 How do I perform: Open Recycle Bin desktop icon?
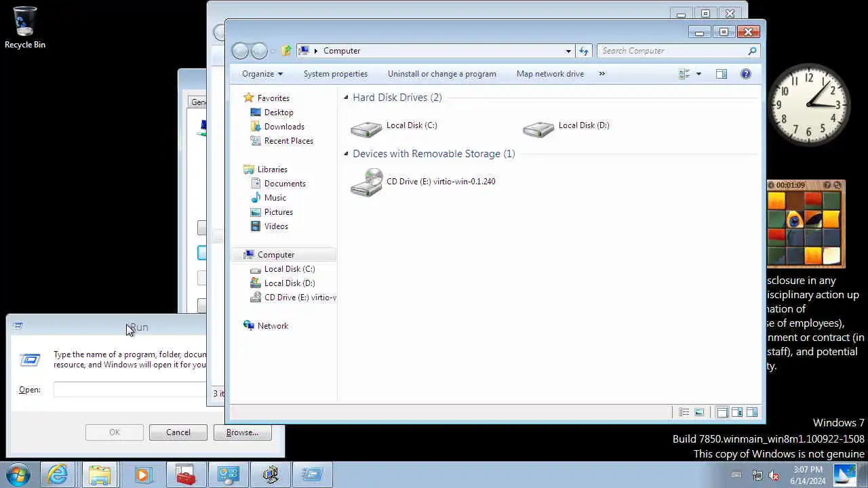(25, 27)
